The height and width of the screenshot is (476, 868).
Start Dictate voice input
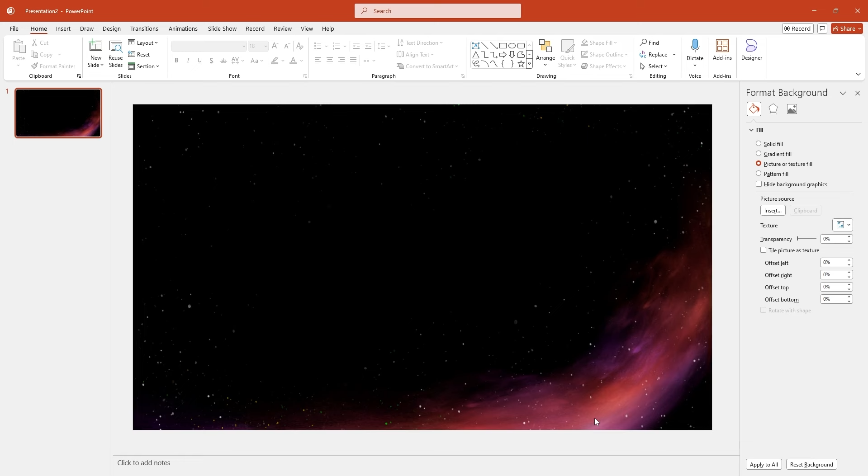(x=695, y=50)
